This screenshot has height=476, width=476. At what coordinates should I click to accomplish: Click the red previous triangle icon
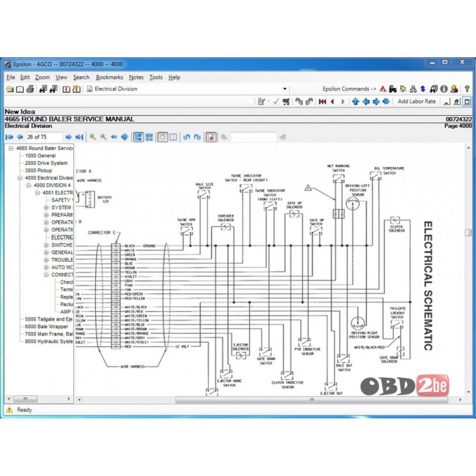pos(333,102)
